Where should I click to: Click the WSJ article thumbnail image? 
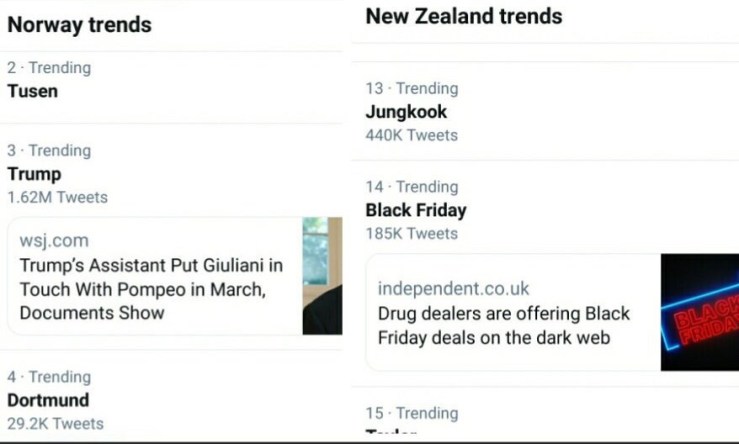[x=322, y=276]
